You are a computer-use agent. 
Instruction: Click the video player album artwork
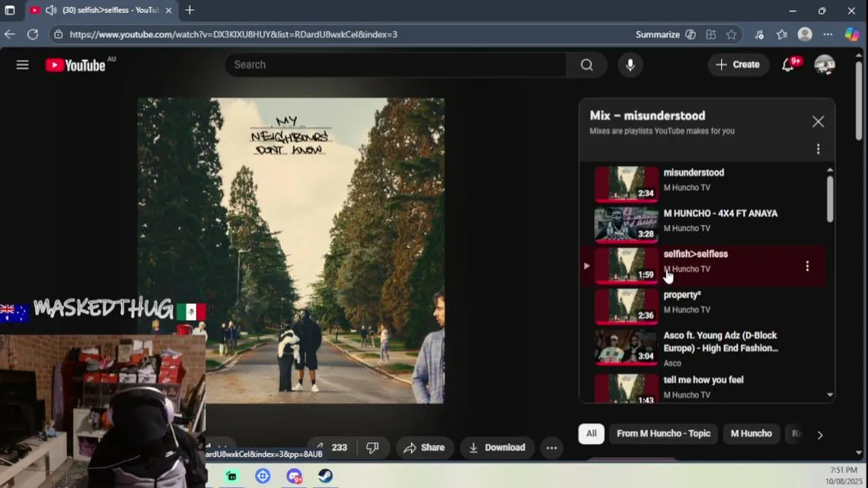[291, 251]
